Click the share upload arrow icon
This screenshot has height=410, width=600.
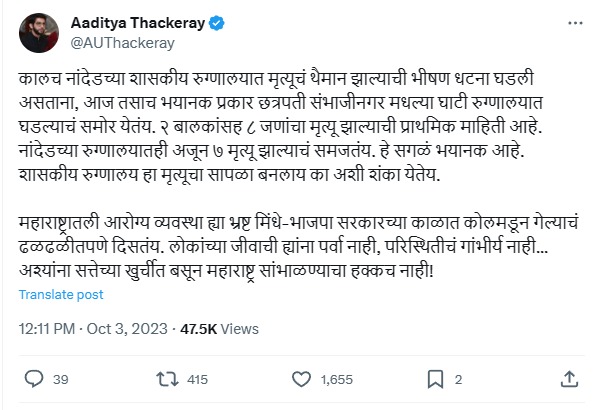[569, 379]
